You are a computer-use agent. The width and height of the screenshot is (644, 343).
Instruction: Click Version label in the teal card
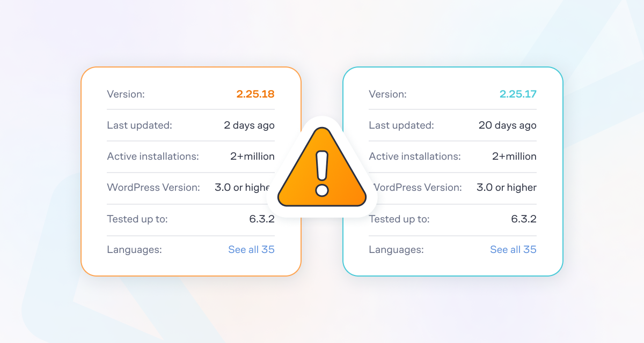tap(388, 94)
